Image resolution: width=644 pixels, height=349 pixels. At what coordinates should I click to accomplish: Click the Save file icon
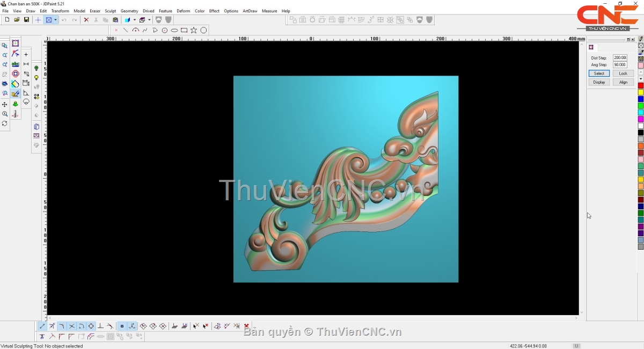26,20
